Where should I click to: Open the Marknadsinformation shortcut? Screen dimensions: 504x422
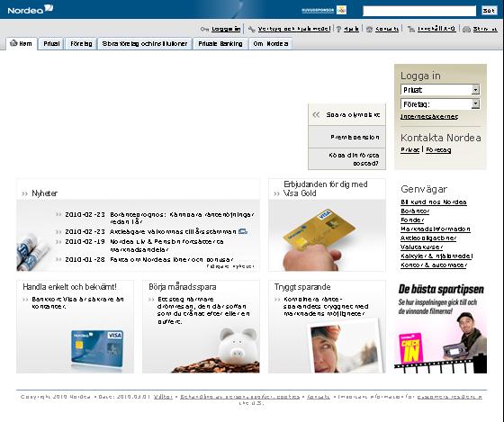[436, 229]
